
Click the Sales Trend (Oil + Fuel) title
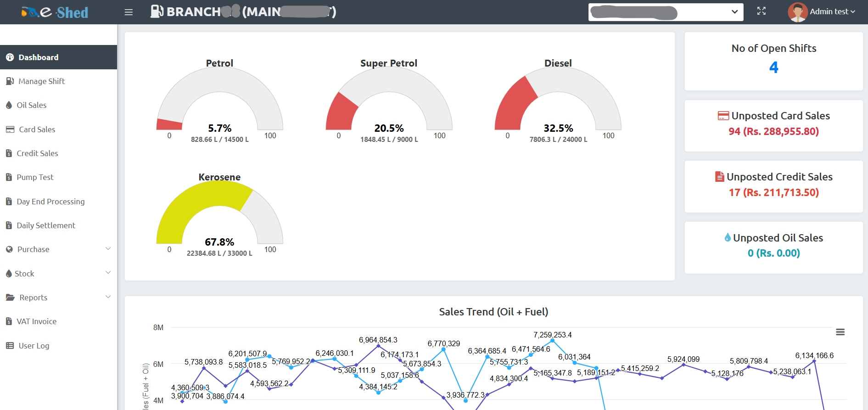pyautogui.click(x=493, y=312)
